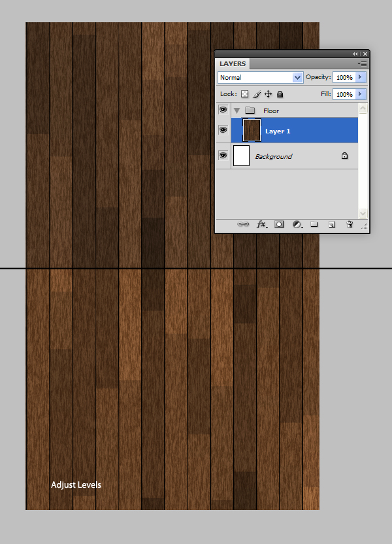
Task: Create a new group folder
Action: (314, 224)
